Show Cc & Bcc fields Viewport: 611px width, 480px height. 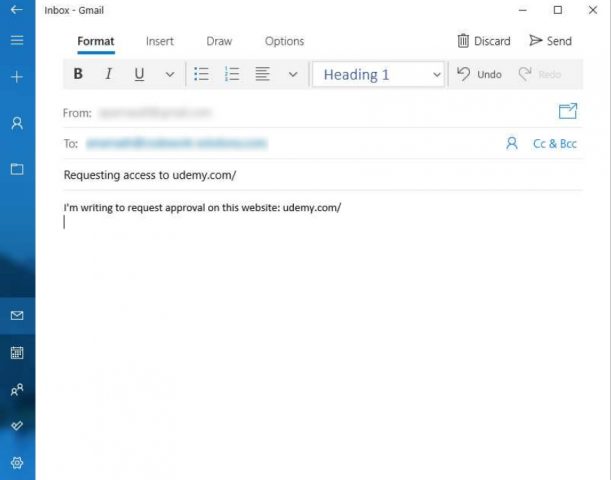[x=555, y=144]
